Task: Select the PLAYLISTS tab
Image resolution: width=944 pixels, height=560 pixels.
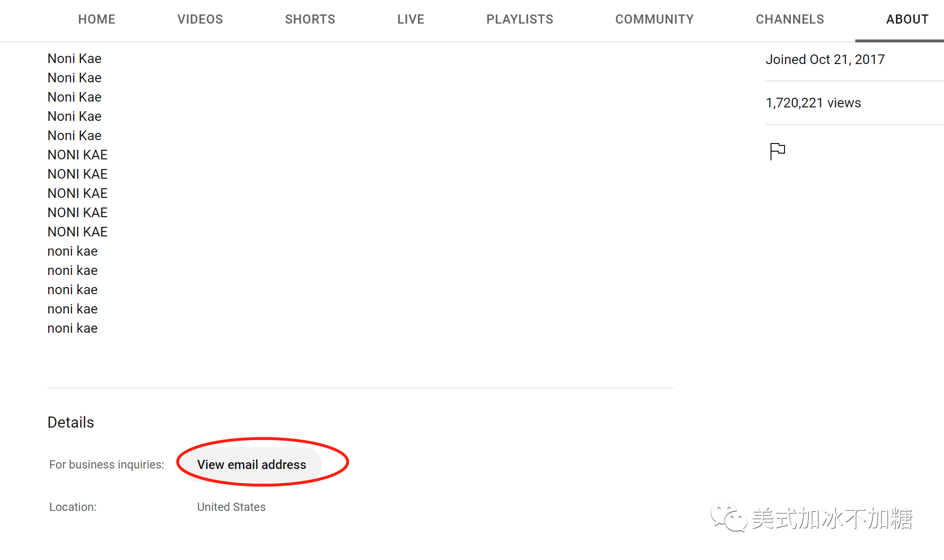Action: (519, 19)
